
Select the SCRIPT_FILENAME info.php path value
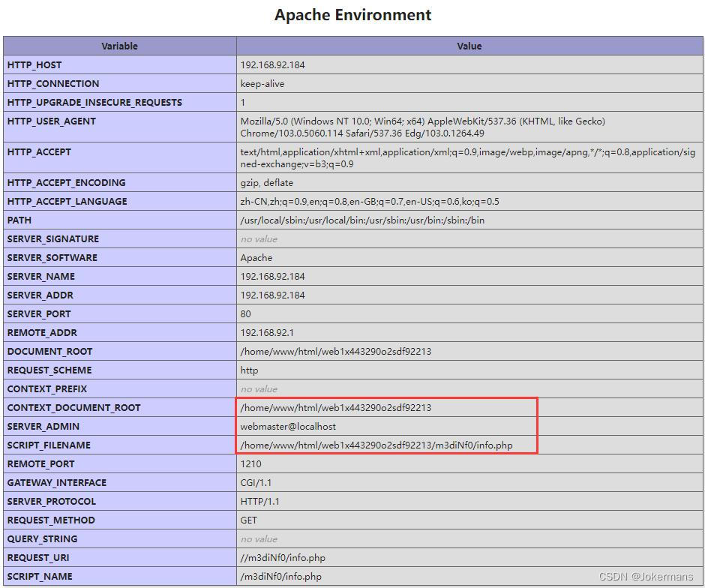coord(376,445)
